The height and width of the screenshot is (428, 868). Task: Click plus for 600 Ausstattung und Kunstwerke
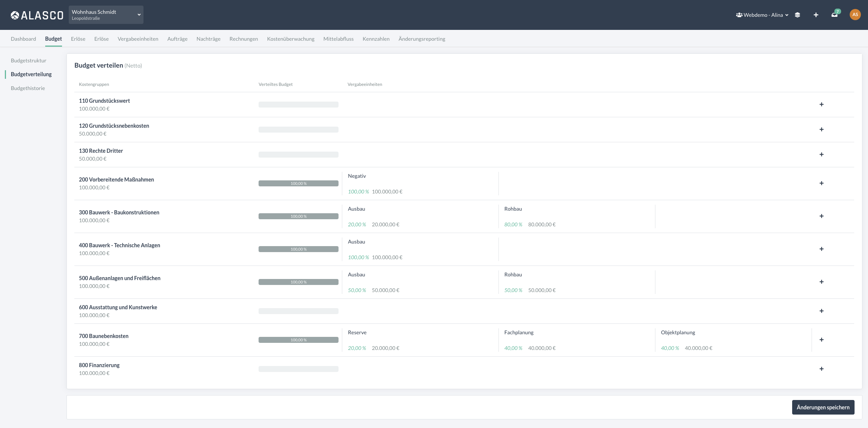pos(821,311)
